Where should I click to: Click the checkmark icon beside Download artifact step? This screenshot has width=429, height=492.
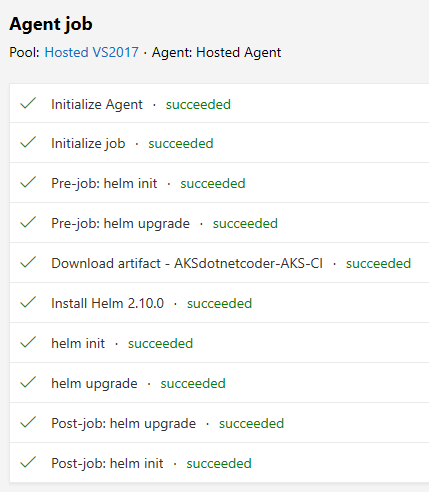[28, 262]
